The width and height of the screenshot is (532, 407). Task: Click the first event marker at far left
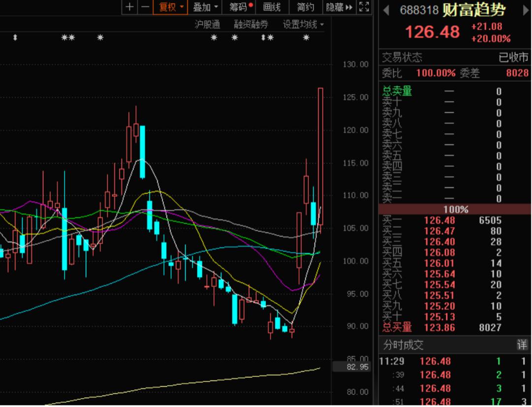tap(15, 38)
